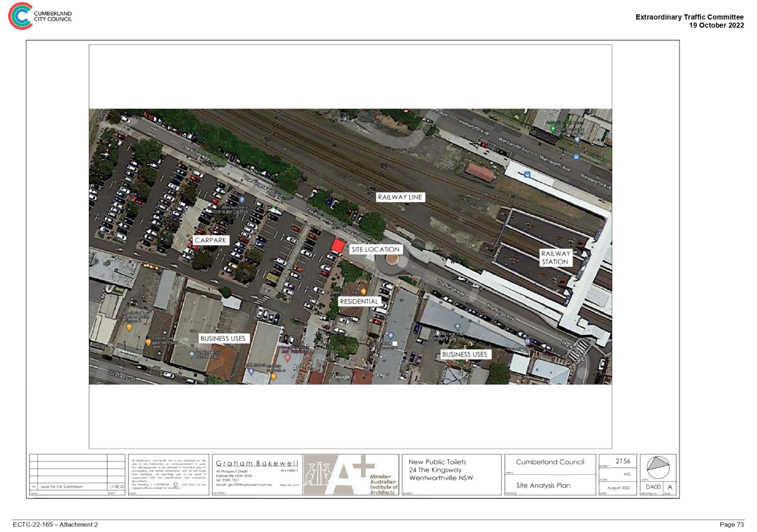This screenshot has width=757, height=532.
Task: Click the Site Analysis Plan drawing title
Action: tap(543, 485)
